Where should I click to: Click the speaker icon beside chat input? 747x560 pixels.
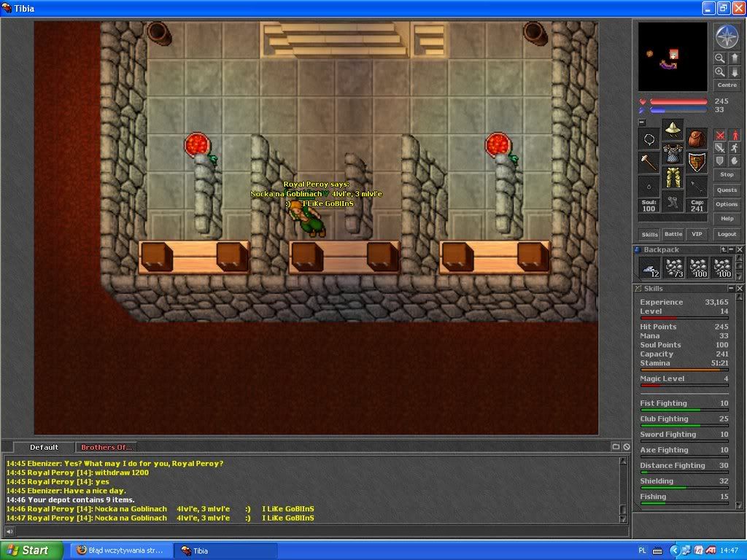click(x=9, y=532)
